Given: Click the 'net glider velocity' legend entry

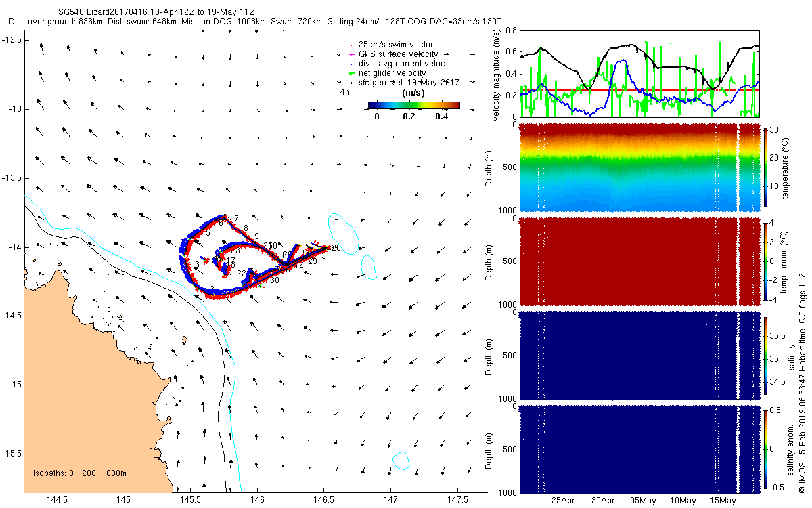Looking at the screenshot, I should tap(392, 73).
